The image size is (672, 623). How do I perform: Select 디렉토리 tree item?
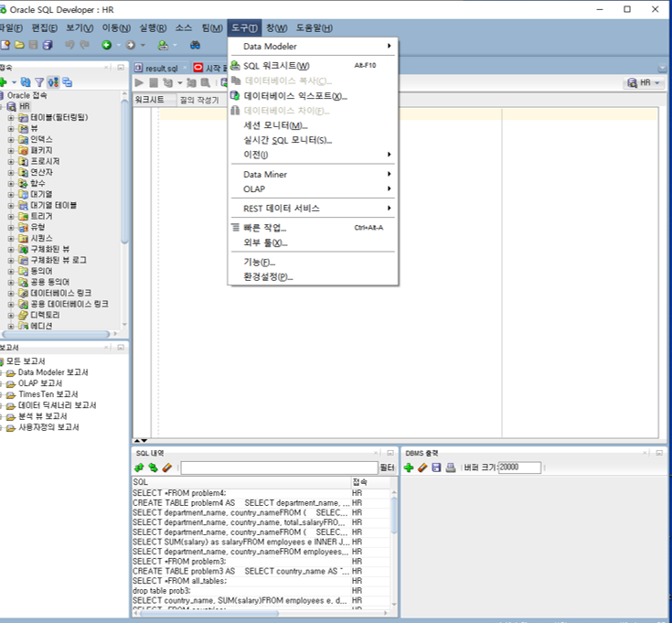point(45,315)
